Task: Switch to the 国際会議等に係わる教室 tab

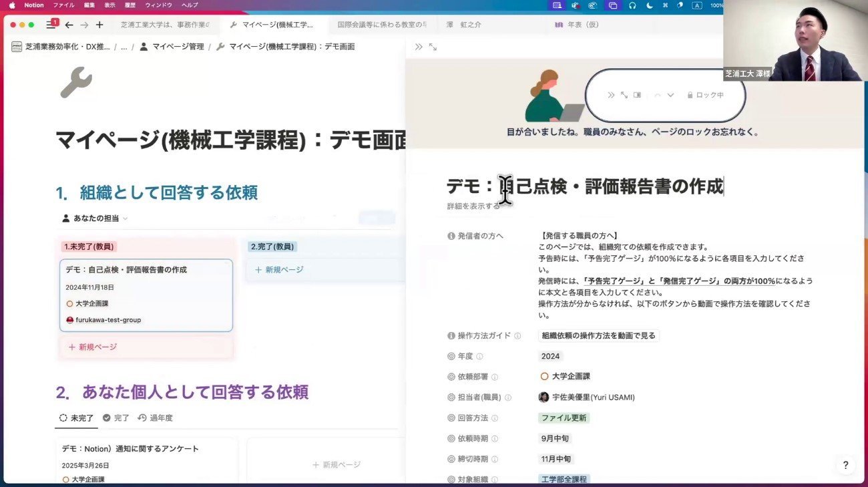Action: [x=382, y=25]
